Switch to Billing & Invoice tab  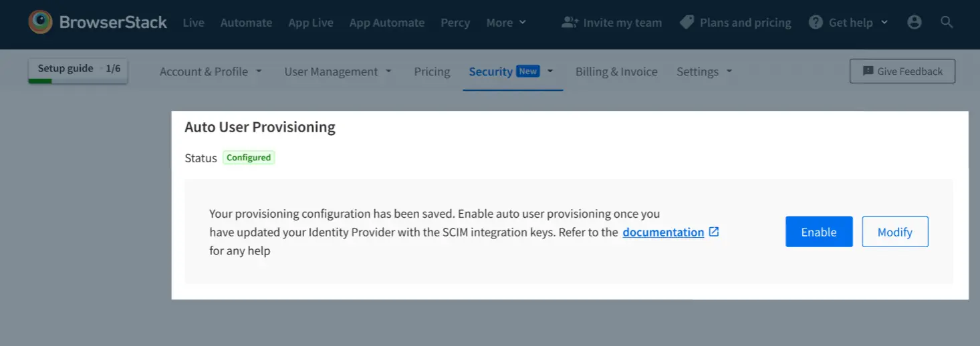tap(616, 71)
